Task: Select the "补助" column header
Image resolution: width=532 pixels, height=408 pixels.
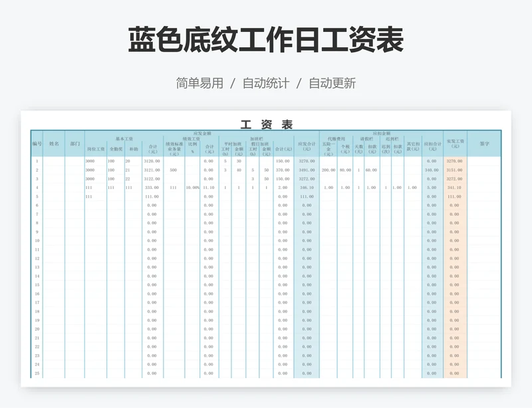Action: (134, 149)
